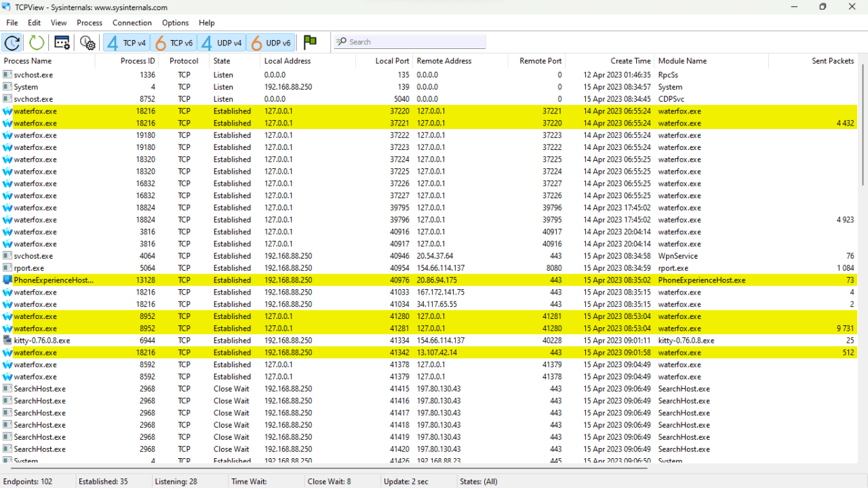Toggle the TCP v4 filter
Viewport: 868px width, 488px height.
(126, 41)
